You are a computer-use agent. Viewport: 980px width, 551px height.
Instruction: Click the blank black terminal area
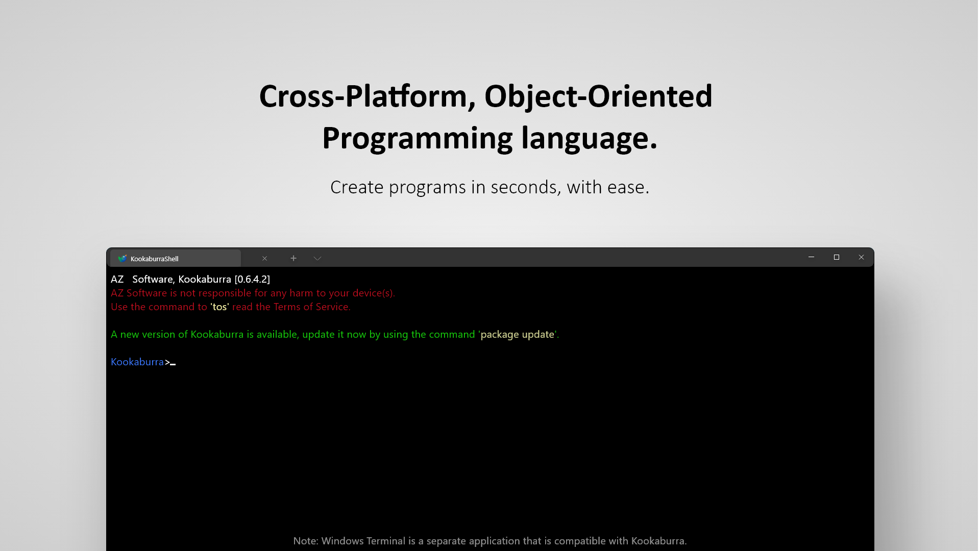click(490, 449)
